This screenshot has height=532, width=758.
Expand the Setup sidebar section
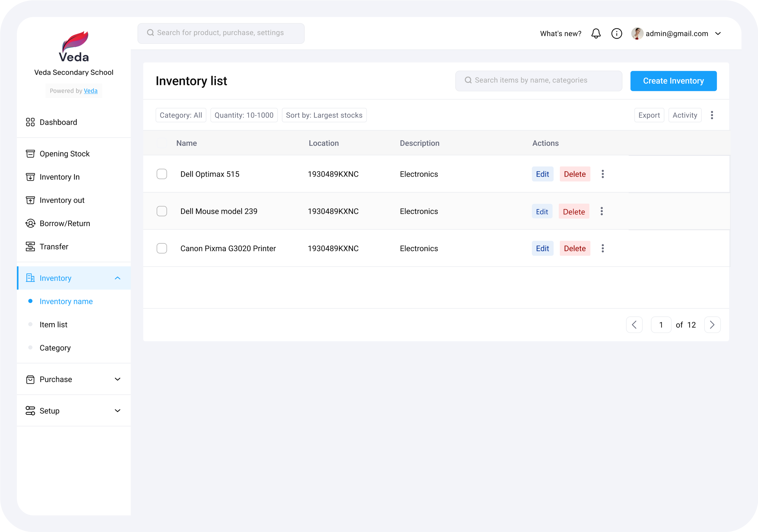tap(117, 410)
